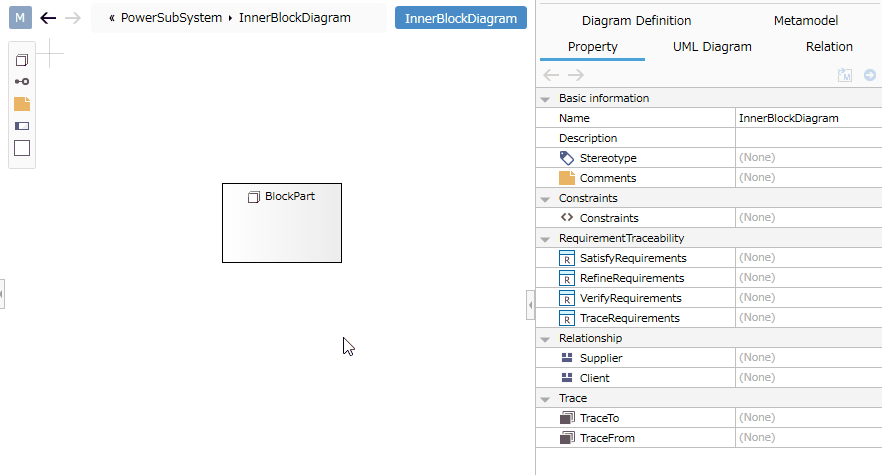Click the block icon inside BlockPart
This screenshot has width=882, height=475.
[x=254, y=197]
